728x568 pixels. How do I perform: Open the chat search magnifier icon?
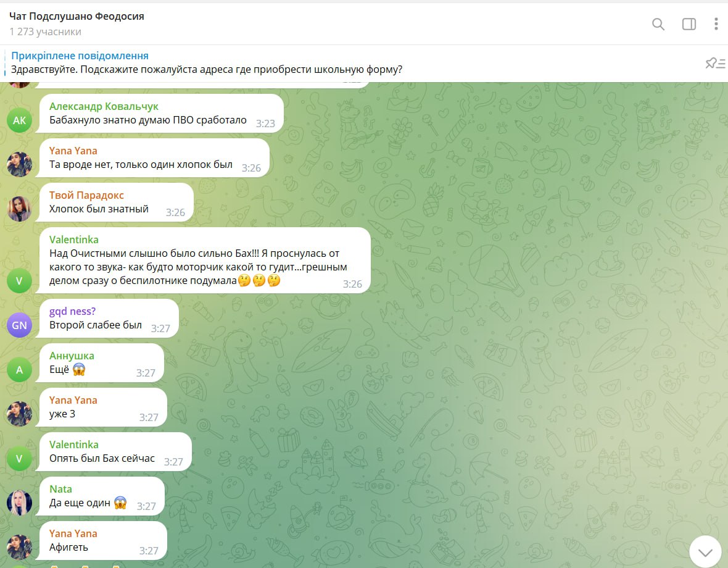[x=658, y=24]
